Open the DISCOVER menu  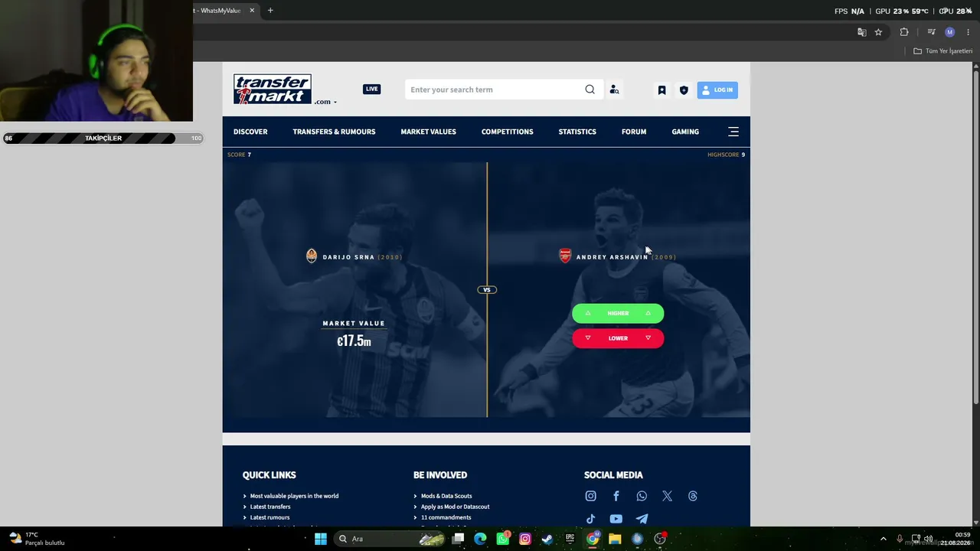tap(250, 132)
